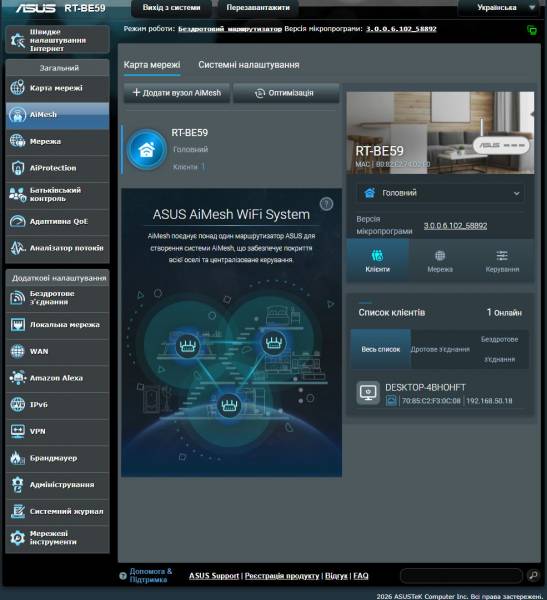Open the Відгук link
Viewport: 547px width, 600px height.
336,576
